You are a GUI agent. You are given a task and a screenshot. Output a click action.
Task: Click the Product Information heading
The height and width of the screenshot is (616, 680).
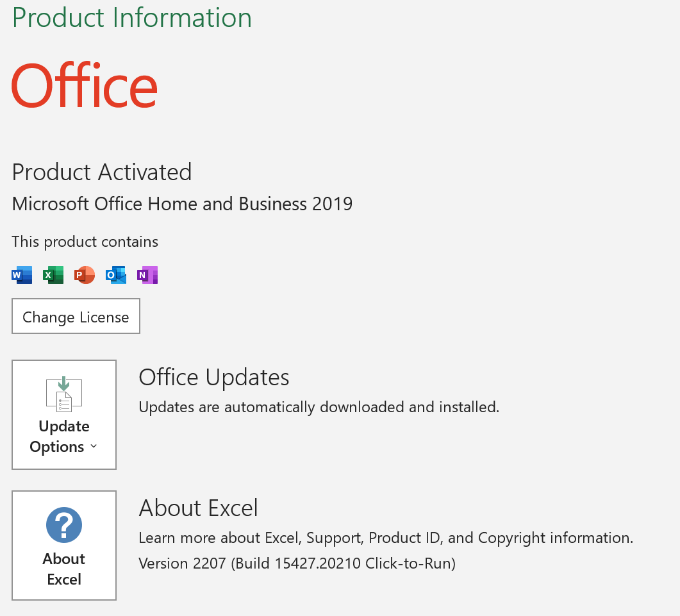(x=132, y=17)
